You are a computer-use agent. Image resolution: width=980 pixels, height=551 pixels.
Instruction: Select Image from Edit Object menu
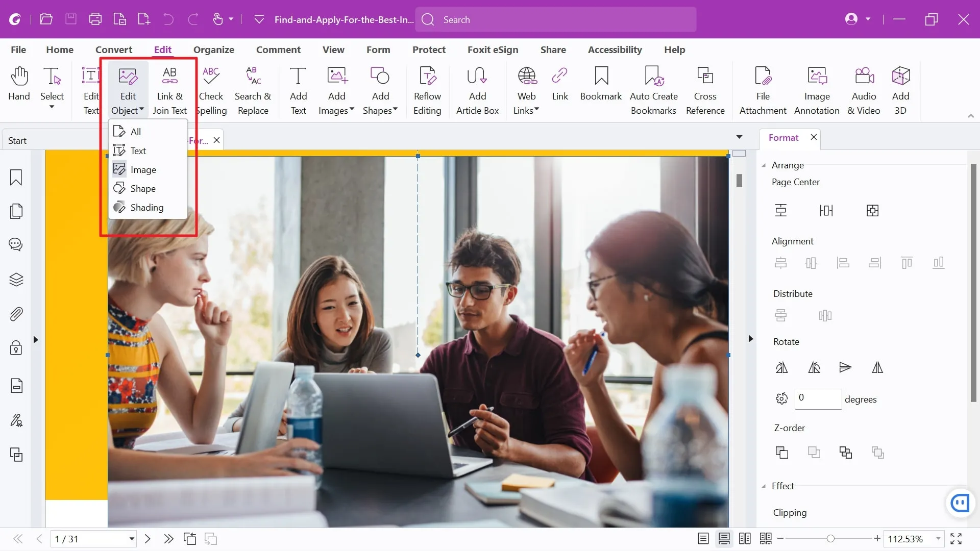[143, 169]
